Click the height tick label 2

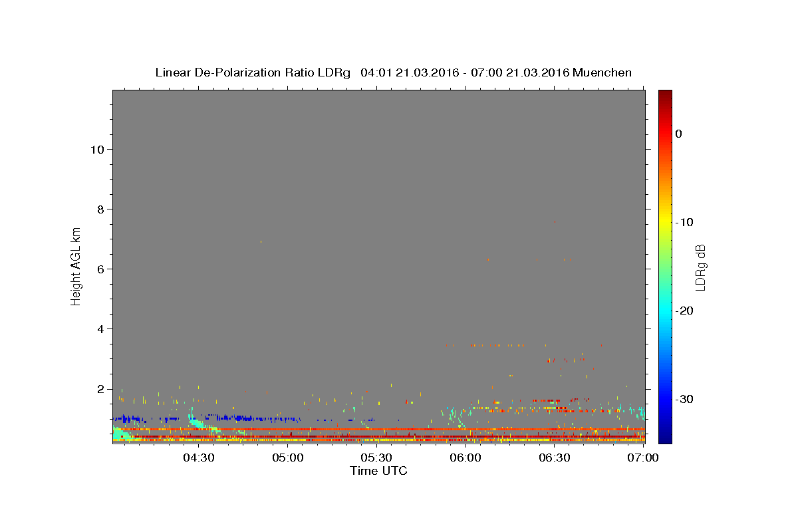(102, 389)
